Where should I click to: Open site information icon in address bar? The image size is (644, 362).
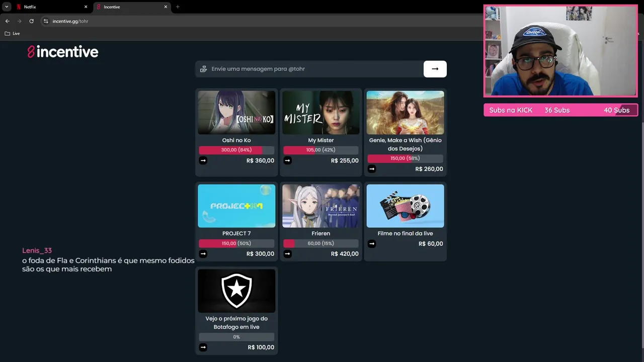[46, 21]
